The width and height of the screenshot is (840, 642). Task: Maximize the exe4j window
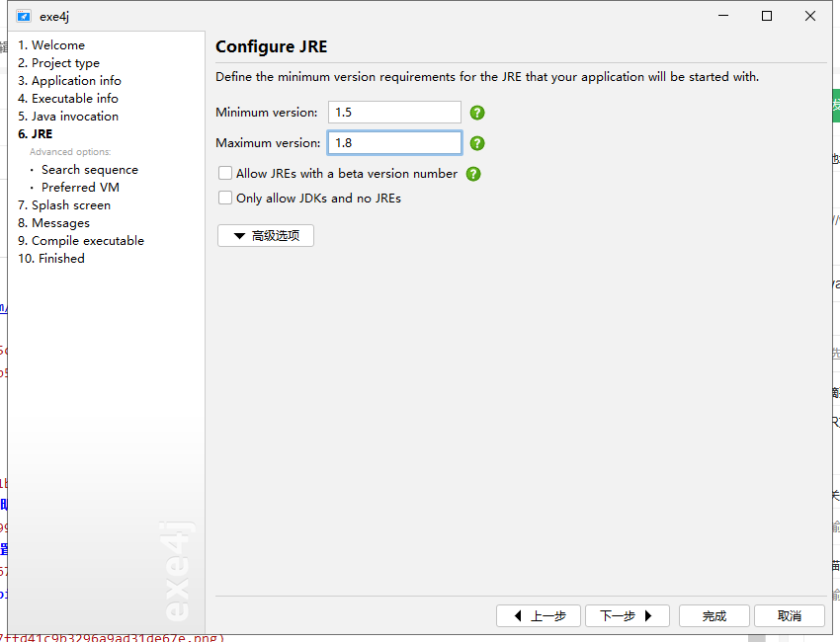tap(767, 16)
